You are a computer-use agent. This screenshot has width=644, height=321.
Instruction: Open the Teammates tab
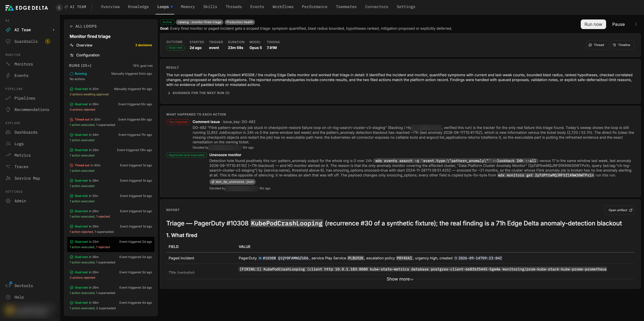click(346, 7)
